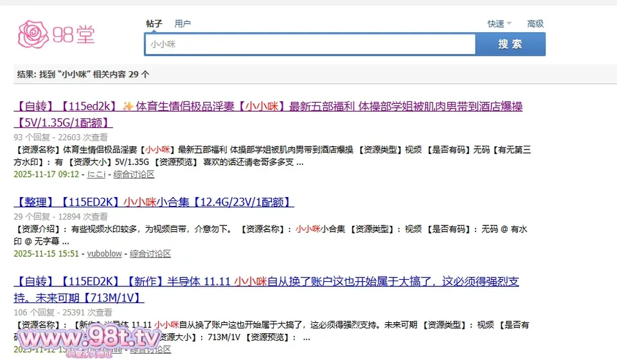Open the 98堂 rose logo homepage
The height and width of the screenshot is (364, 617).
pos(57,34)
